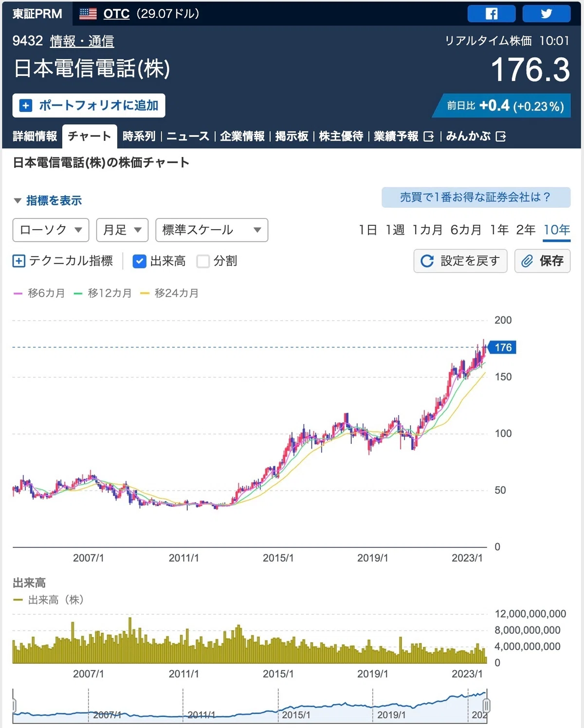Open the 月足 interval dropdown

pyautogui.click(x=122, y=230)
